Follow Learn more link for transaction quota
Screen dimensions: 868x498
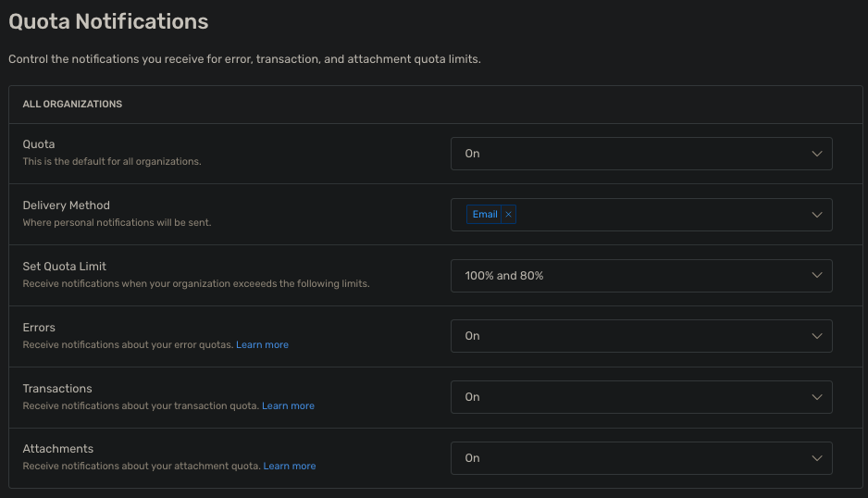(288, 406)
